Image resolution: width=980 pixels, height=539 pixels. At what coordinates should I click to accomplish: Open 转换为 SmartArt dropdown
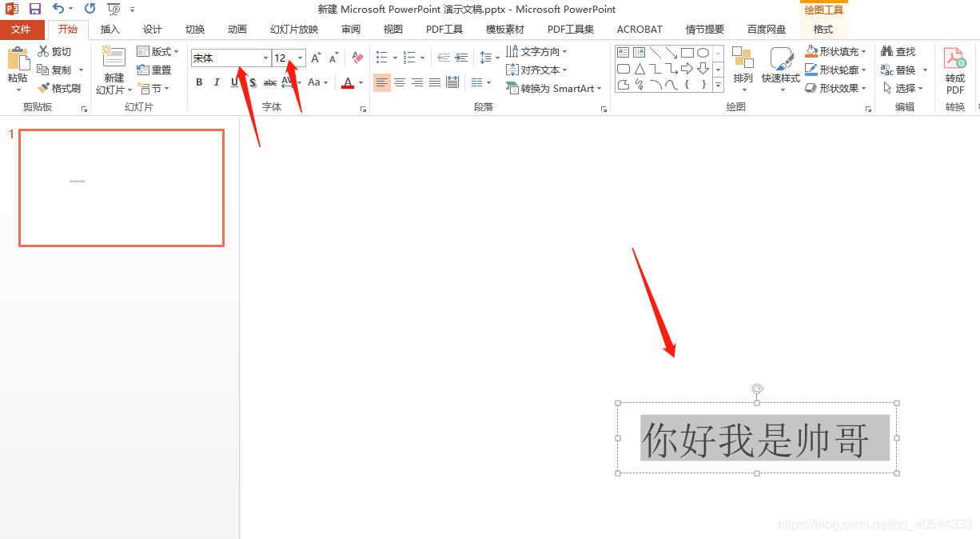(555, 88)
